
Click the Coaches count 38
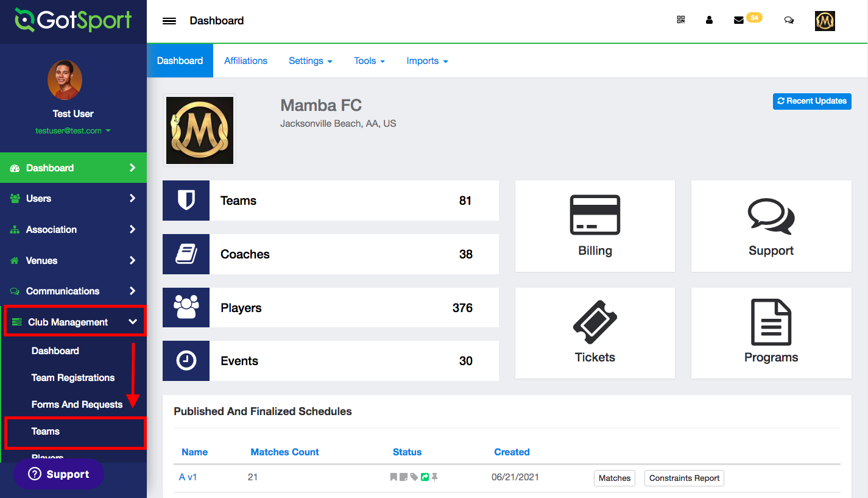(465, 254)
